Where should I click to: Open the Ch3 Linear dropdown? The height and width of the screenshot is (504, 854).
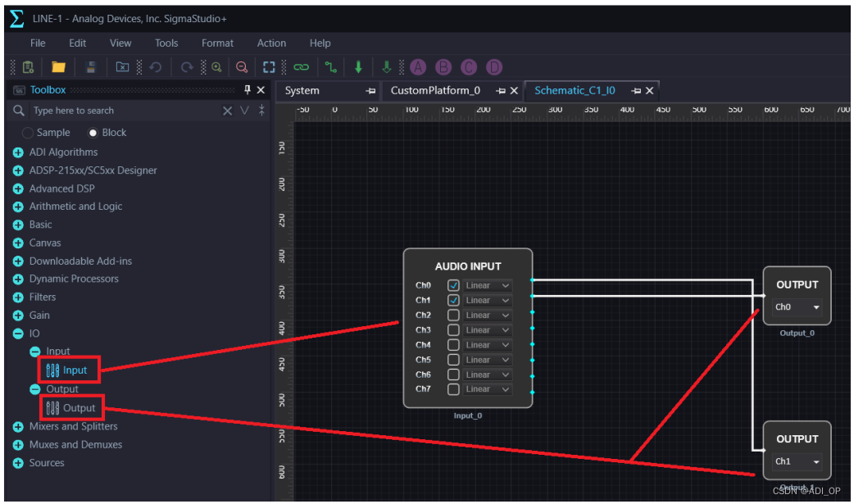[x=488, y=329]
